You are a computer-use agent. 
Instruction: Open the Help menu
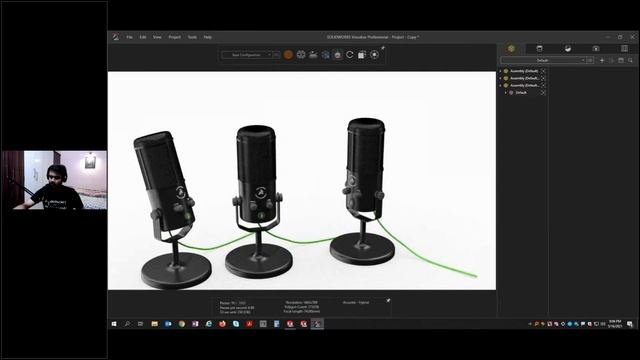click(208, 37)
